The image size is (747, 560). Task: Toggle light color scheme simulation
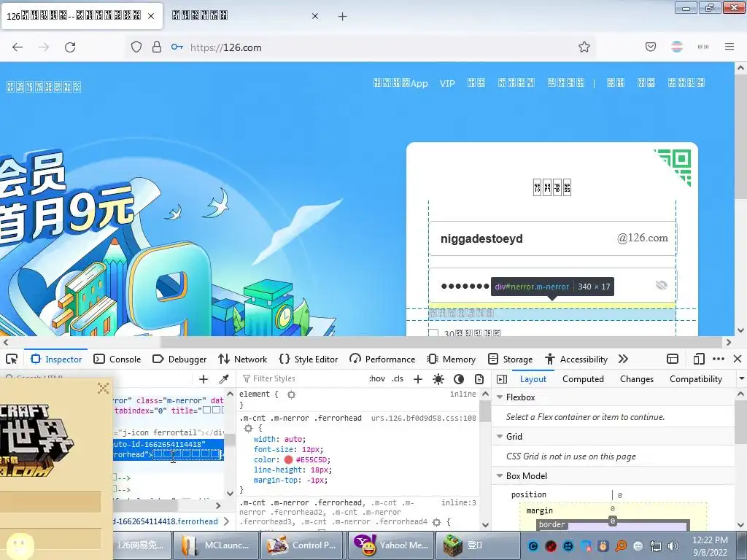coord(438,379)
